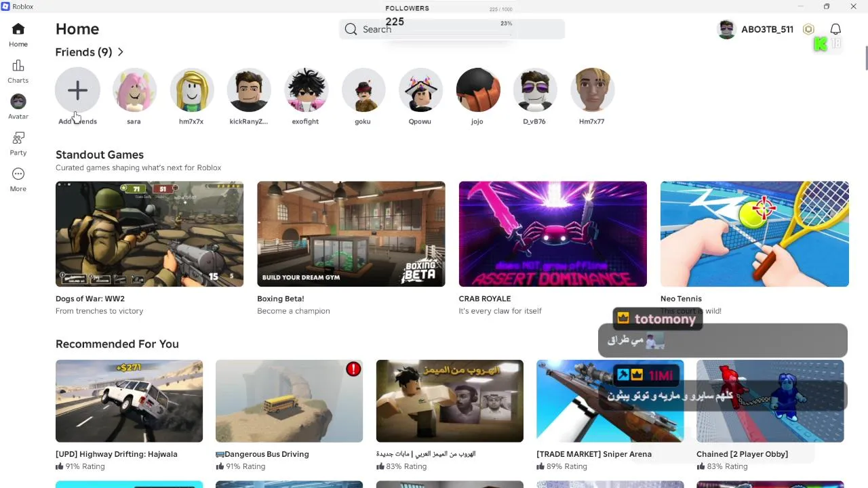Open the More sidebar menu

[x=18, y=174]
